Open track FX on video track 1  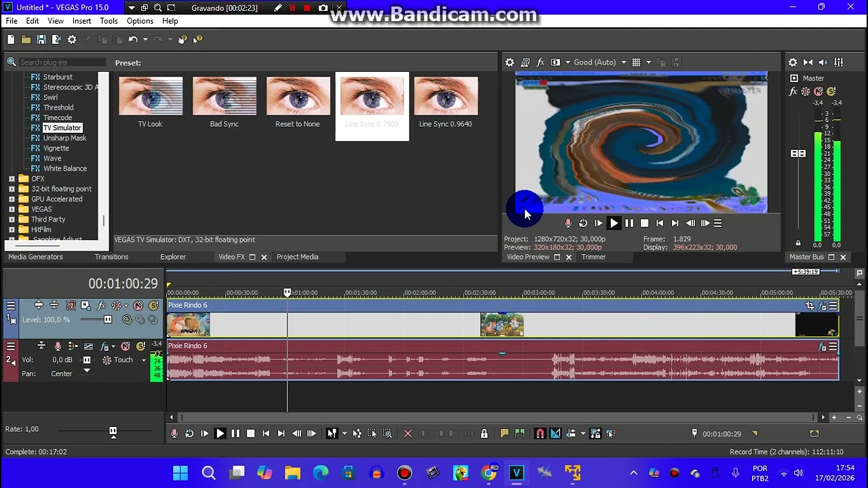(x=101, y=306)
